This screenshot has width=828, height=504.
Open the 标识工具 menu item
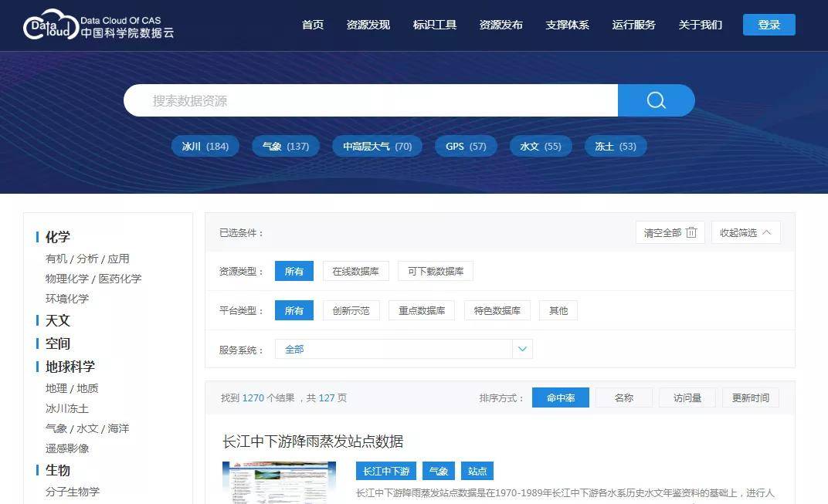click(434, 25)
